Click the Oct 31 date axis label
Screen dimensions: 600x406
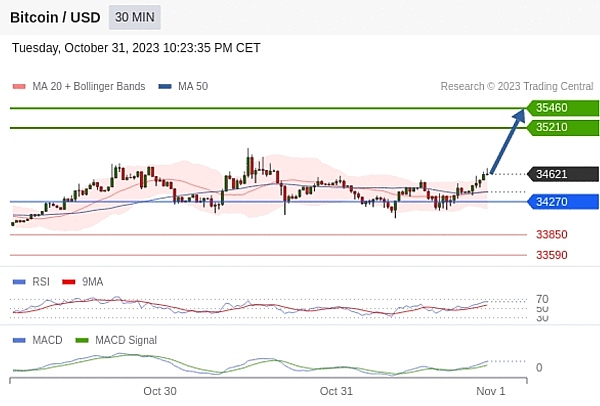coord(336,391)
